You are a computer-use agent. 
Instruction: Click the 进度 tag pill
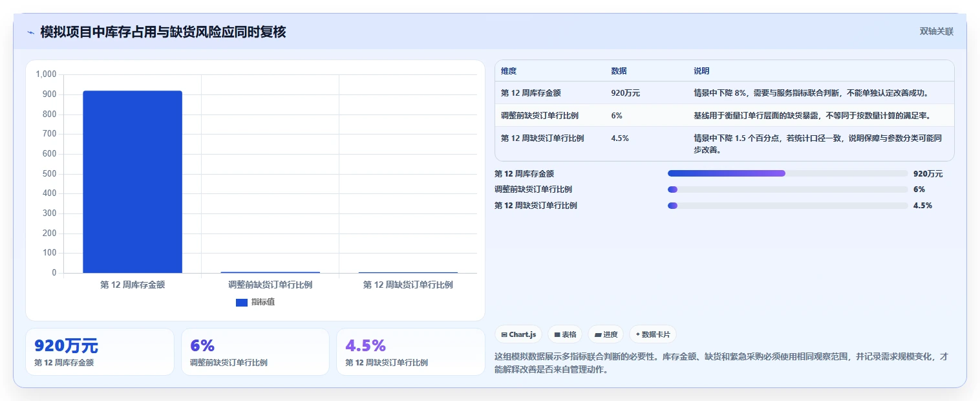point(606,334)
